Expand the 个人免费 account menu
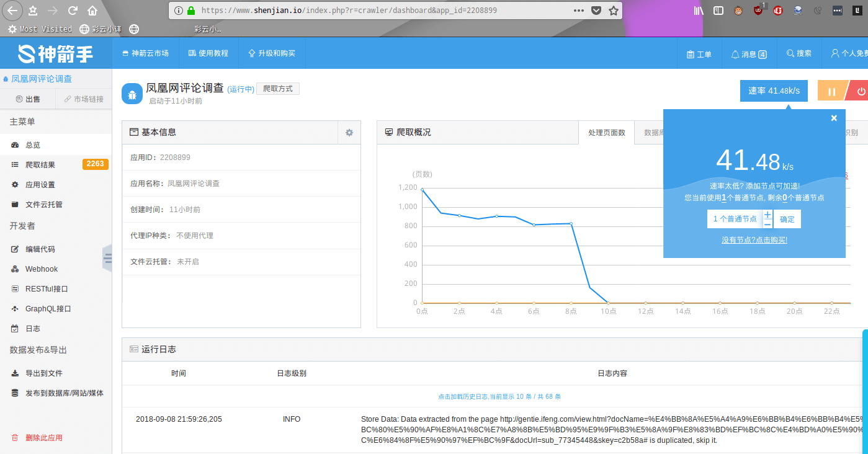This screenshot has width=868, height=454. (849, 54)
